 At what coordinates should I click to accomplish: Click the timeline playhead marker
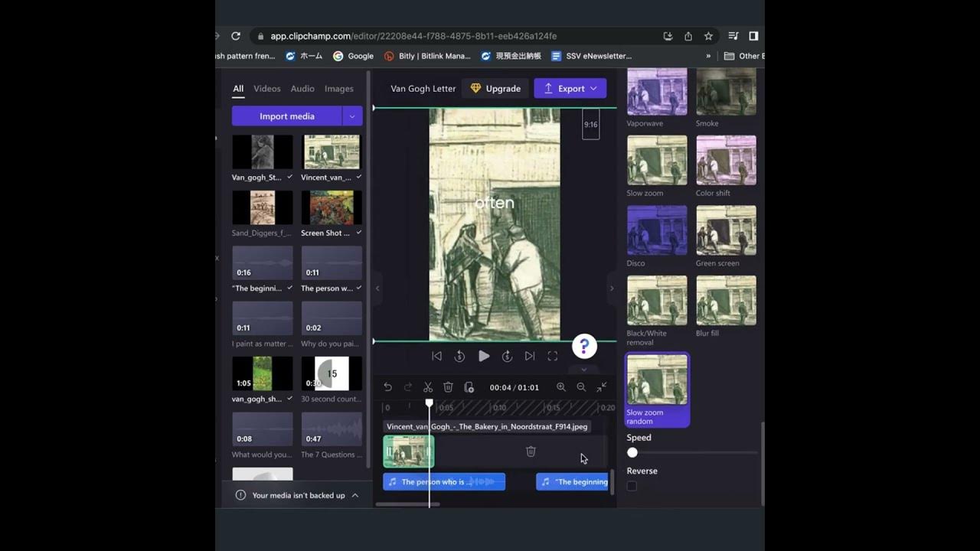point(429,403)
